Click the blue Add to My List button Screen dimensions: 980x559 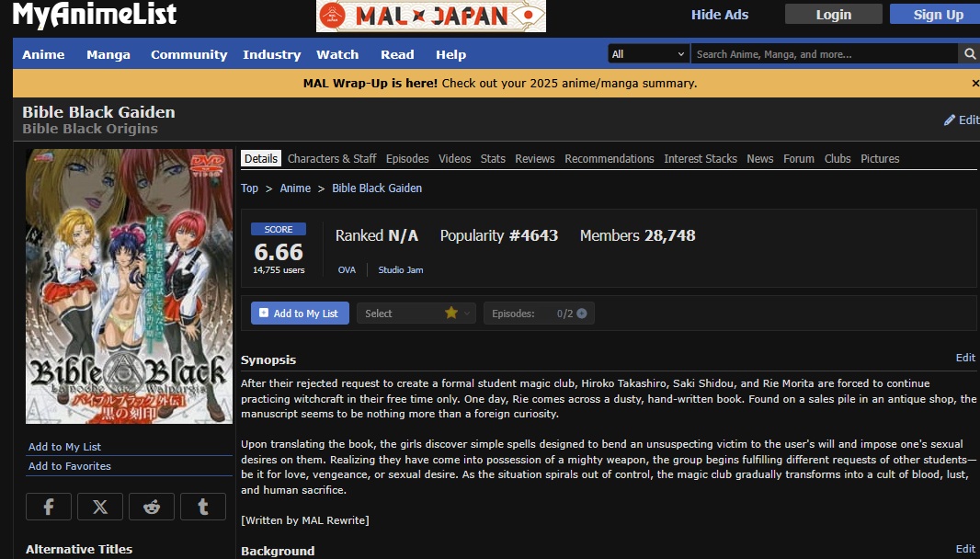(300, 314)
